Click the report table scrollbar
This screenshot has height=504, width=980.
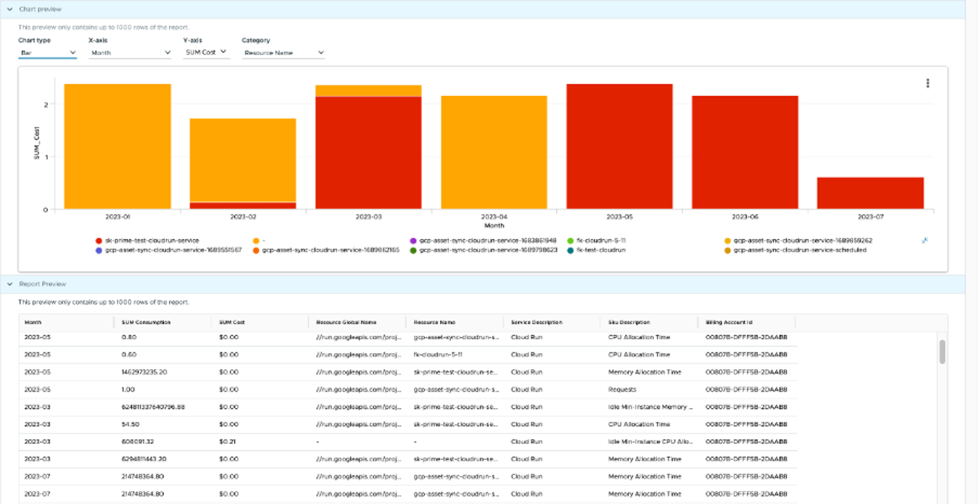(x=942, y=354)
